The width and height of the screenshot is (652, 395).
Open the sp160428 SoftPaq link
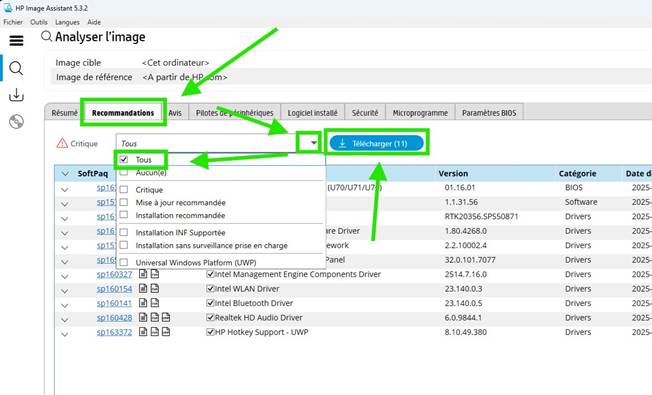(x=114, y=318)
